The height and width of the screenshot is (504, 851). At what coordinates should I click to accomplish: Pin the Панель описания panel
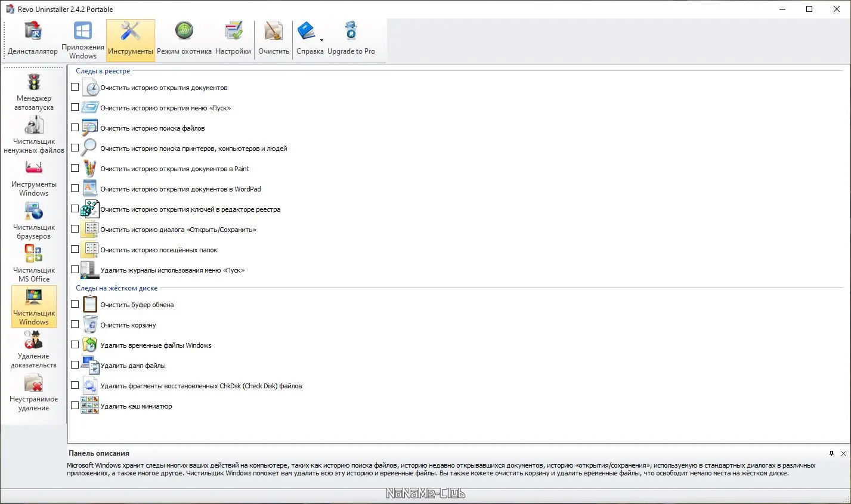pyautogui.click(x=832, y=453)
